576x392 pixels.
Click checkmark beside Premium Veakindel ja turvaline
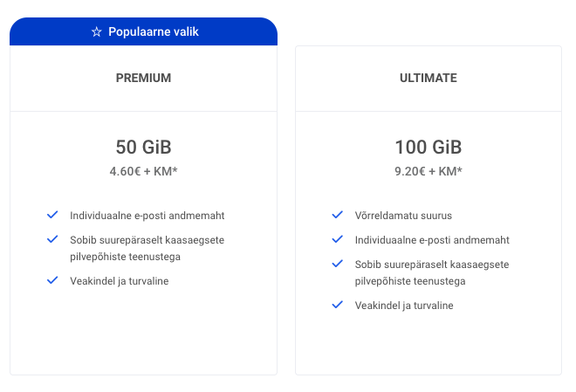pyautogui.click(x=52, y=280)
